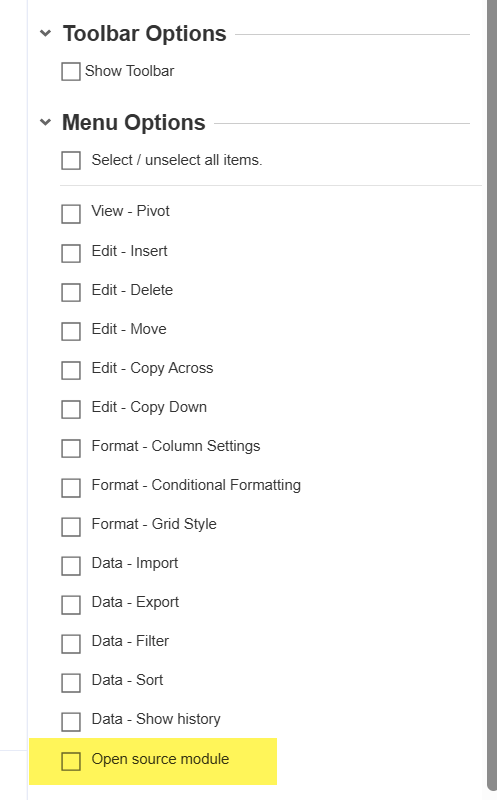Check the Data - Import option
This screenshot has width=497, height=800.
[71, 565]
